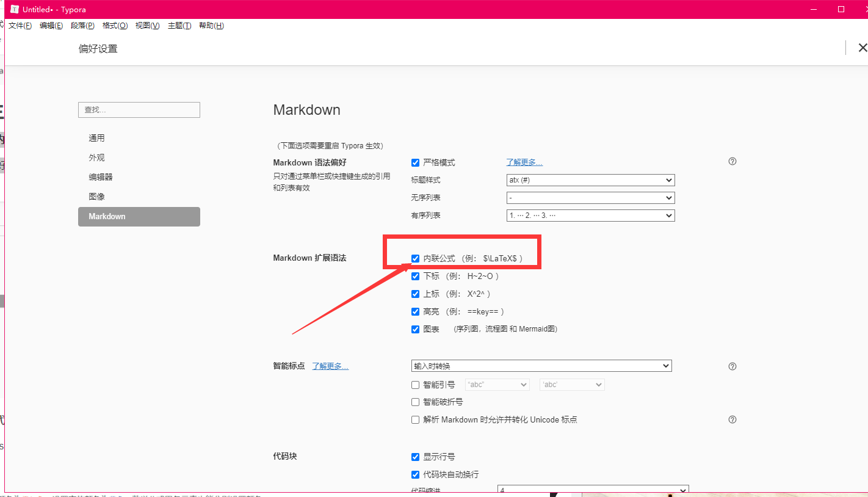This screenshot has height=497, width=868.
Task: Open 文件(F) menu
Action: 20,26
